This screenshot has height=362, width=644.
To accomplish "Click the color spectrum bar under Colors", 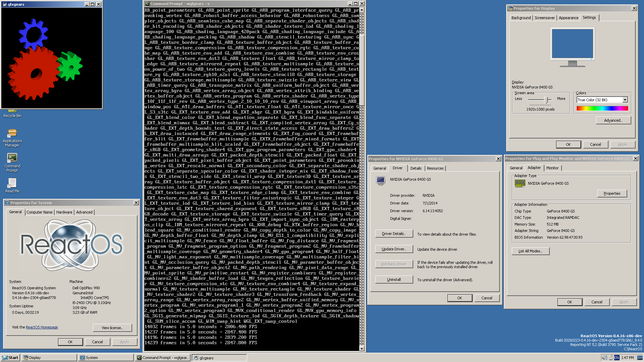I will point(602,108).
